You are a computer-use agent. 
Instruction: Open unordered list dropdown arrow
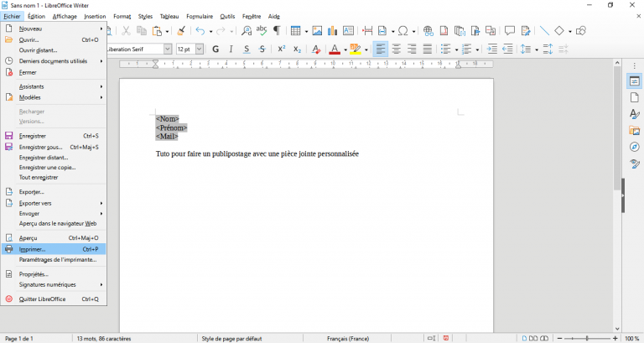(456, 49)
